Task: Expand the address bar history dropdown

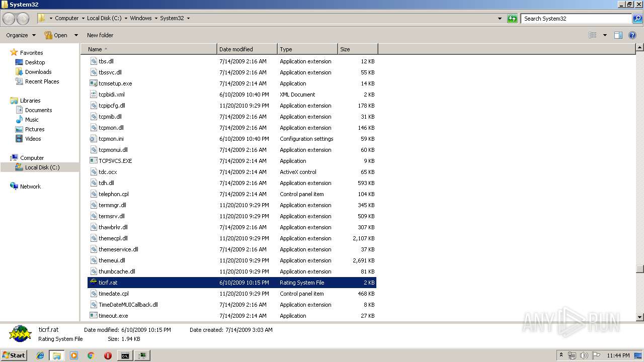Action: coord(500,19)
